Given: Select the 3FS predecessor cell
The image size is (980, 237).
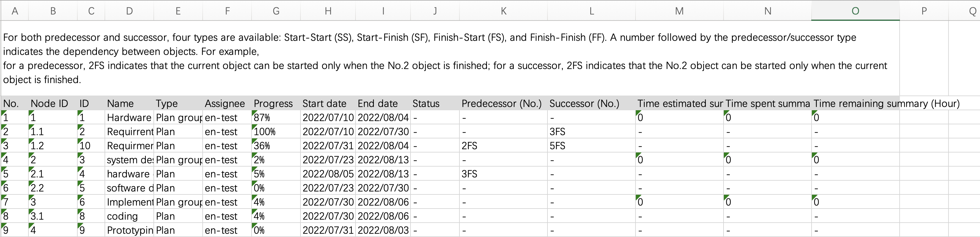Looking at the screenshot, I should [503, 174].
